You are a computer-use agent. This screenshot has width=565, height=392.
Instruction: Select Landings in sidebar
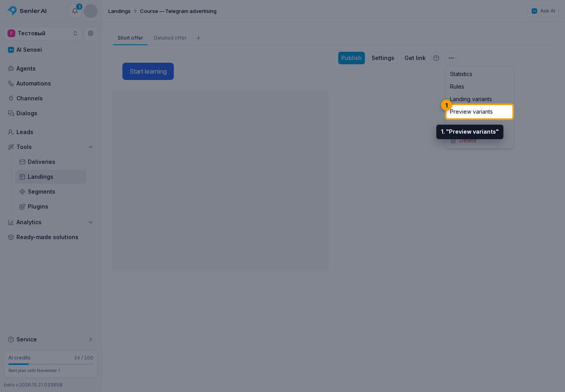[51, 177]
